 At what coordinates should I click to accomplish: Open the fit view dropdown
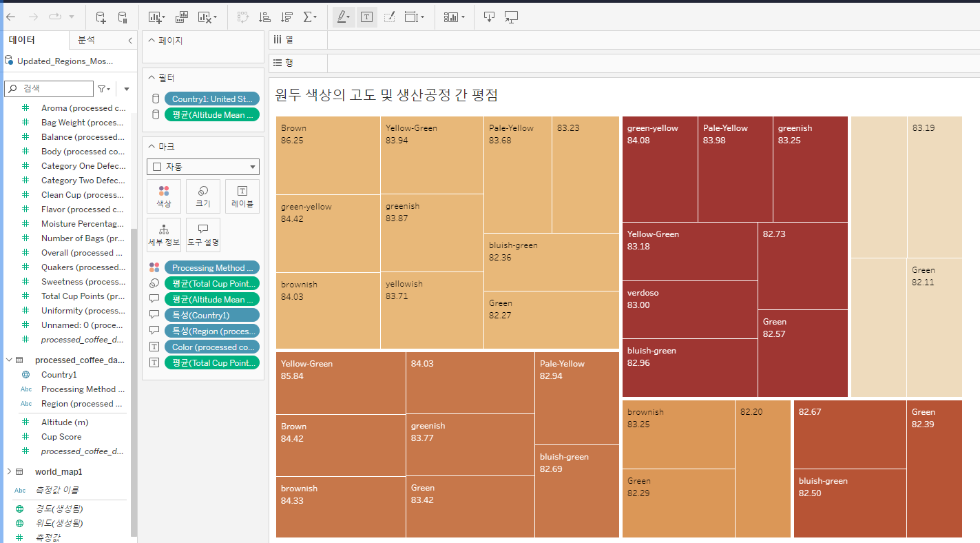415,17
